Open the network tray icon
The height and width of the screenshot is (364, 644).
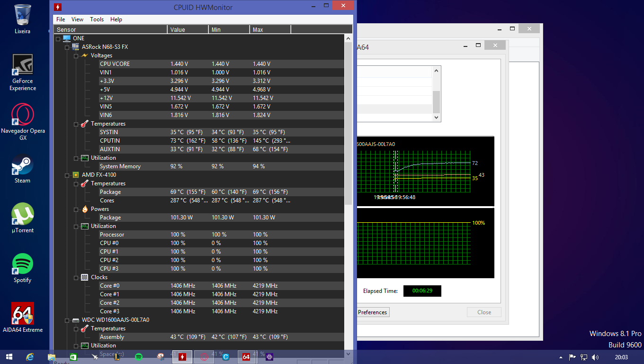point(584,357)
